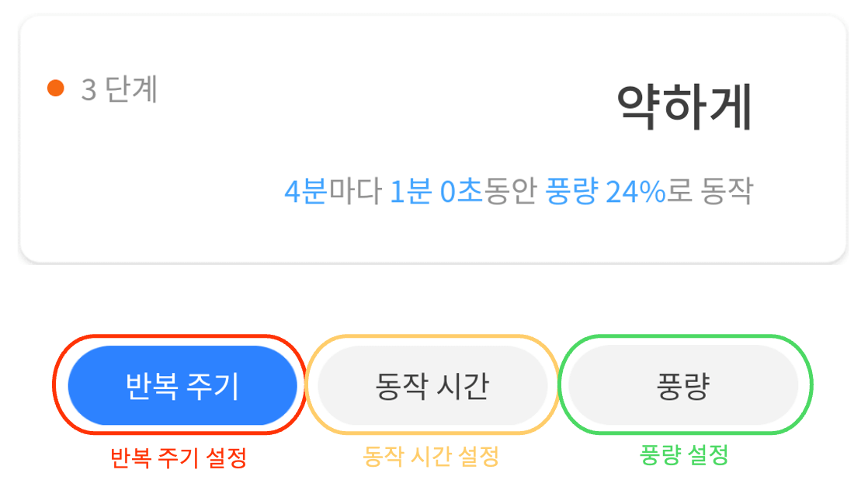Click the orange dot status indicator
Viewport: 868px width, 487px height.
(55, 89)
